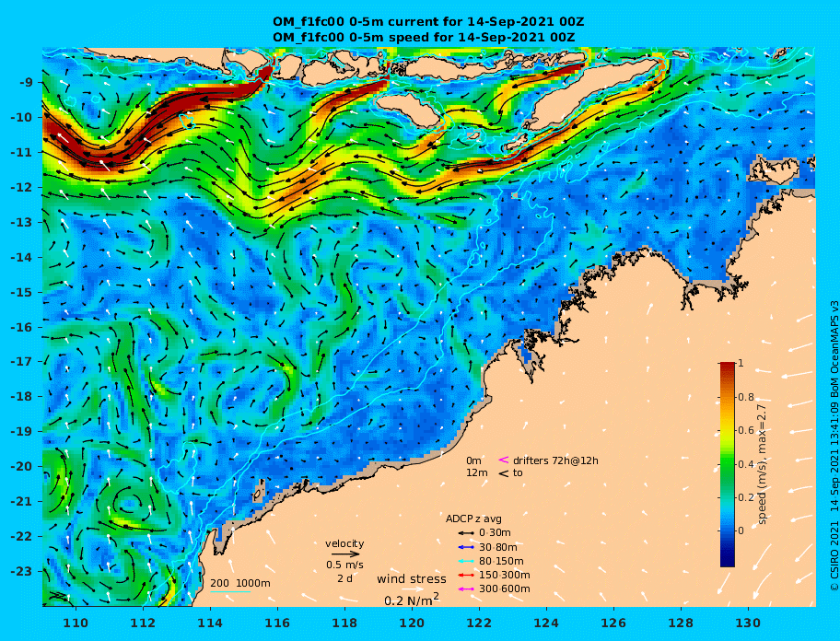Click the longitude axis label '120'
Screen dimensions: 840x641
(x=412, y=623)
